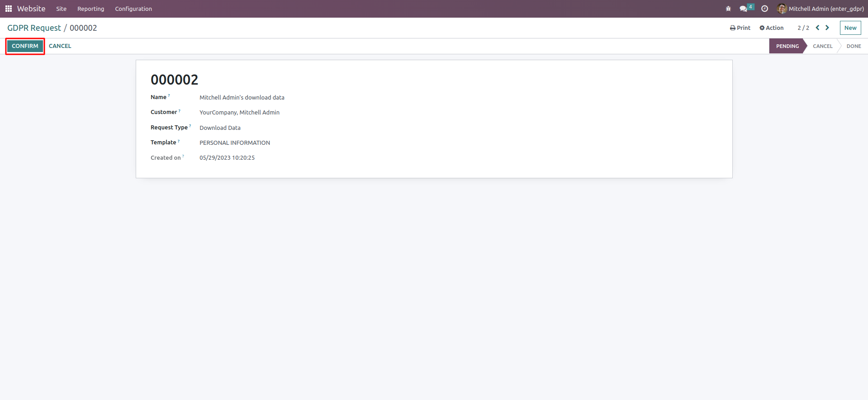Go to the next record arrow

[827, 28]
